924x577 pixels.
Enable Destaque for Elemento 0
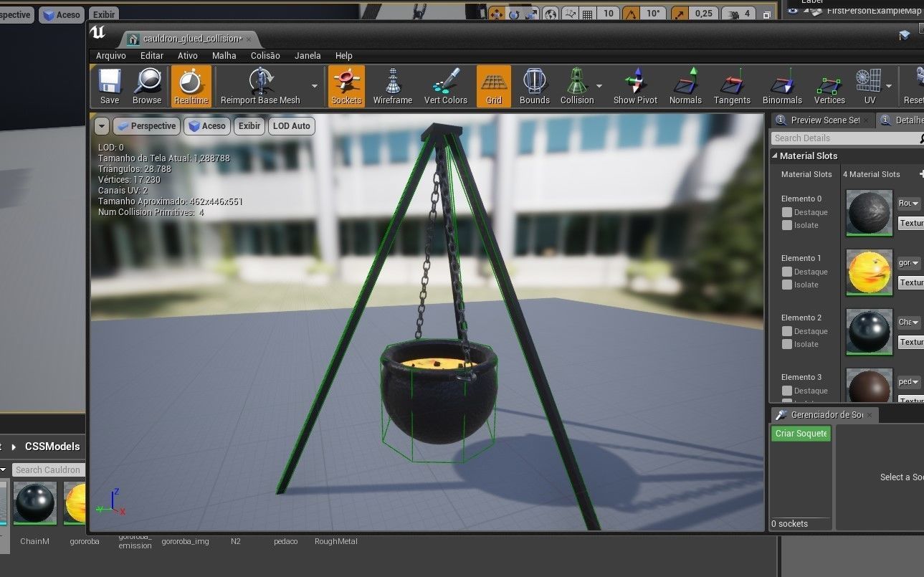787,212
